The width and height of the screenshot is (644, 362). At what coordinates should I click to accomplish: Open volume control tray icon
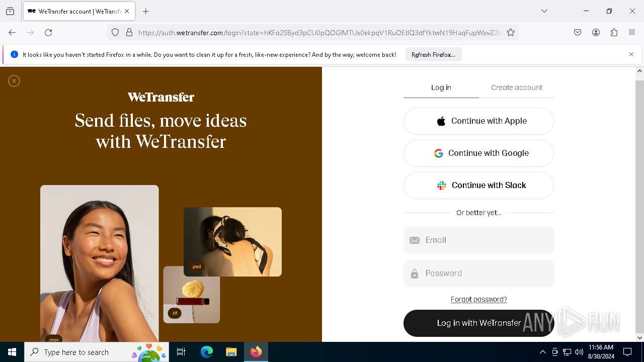pyautogui.click(x=579, y=352)
